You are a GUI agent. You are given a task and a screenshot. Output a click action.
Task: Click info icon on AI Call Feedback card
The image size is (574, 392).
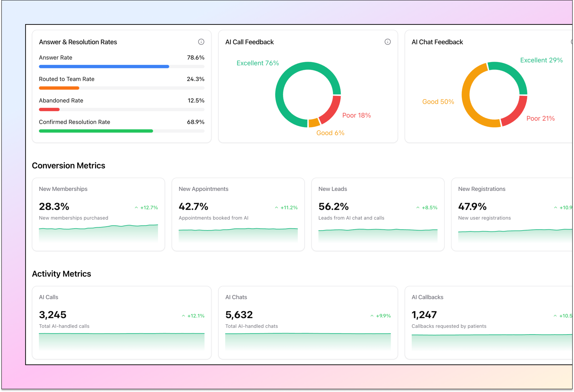(x=387, y=42)
